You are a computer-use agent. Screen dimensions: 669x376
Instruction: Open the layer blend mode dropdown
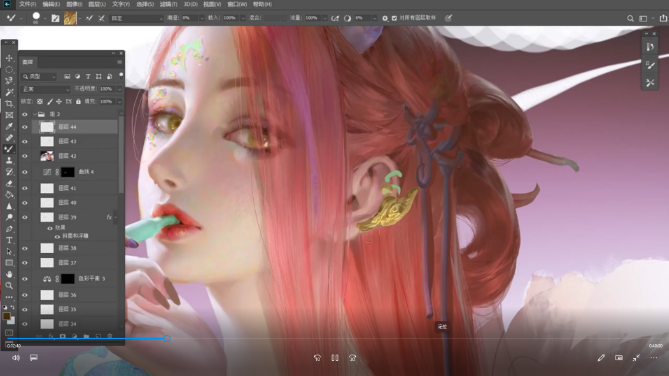(x=46, y=89)
